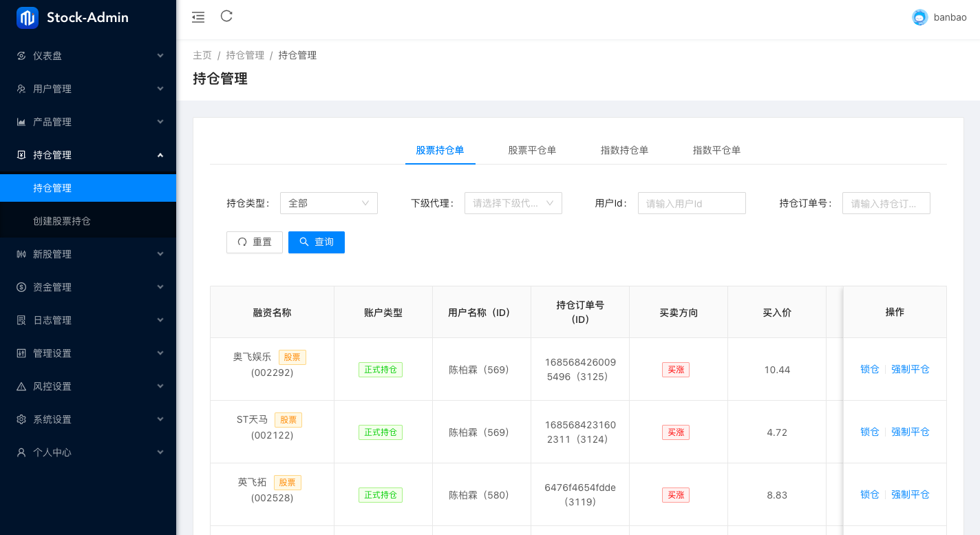The width and height of the screenshot is (980, 535).
Task: Expand the 新股管理 menu
Action: [88, 254]
